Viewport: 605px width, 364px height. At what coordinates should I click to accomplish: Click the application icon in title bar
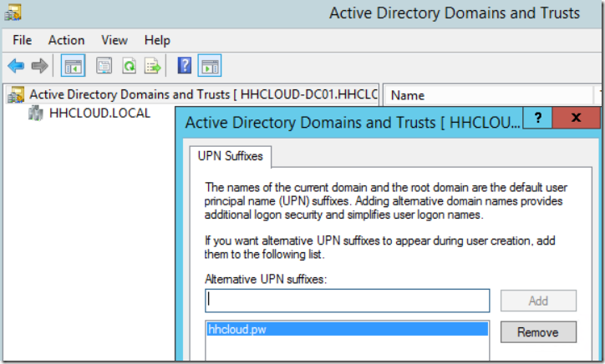[x=13, y=12]
